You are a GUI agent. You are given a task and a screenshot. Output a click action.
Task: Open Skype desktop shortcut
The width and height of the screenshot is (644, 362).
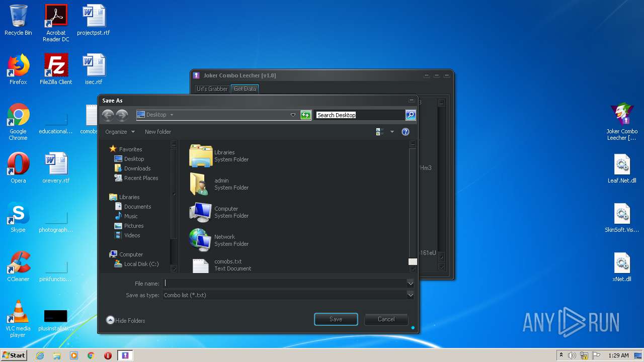point(18,217)
